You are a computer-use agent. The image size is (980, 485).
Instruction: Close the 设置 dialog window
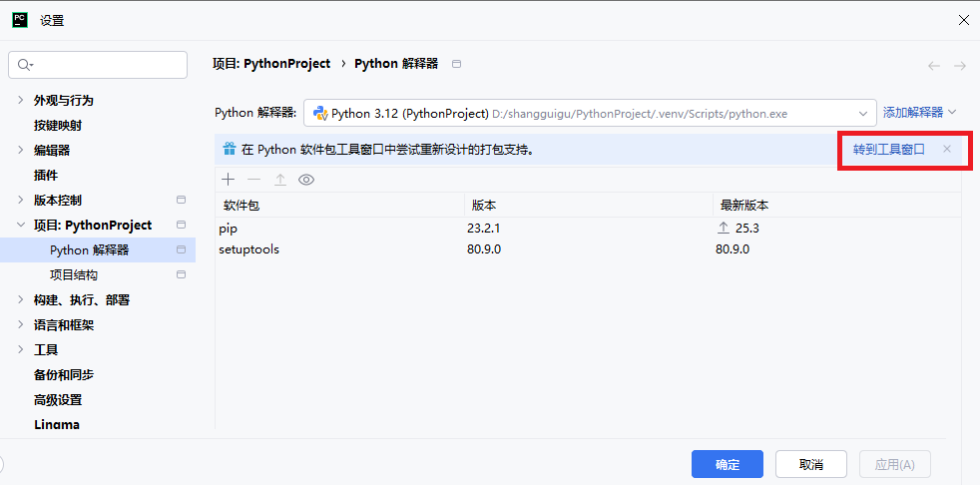click(x=964, y=20)
